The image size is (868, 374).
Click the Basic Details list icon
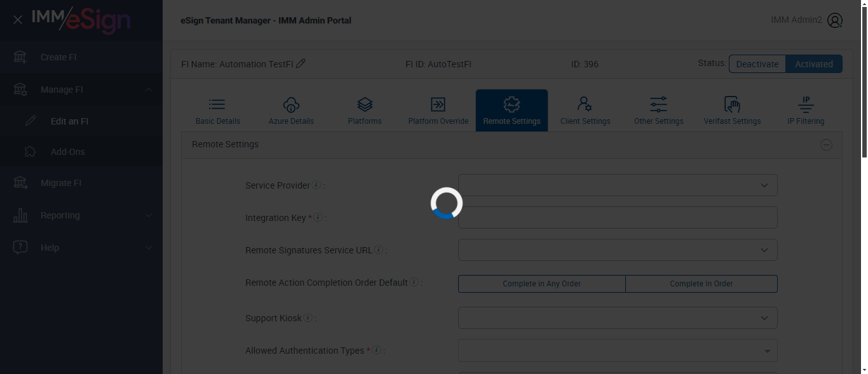coord(217,104)
